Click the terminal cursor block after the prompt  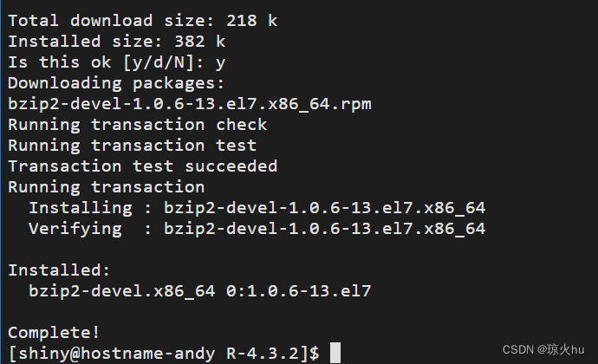tap(335, 354)
